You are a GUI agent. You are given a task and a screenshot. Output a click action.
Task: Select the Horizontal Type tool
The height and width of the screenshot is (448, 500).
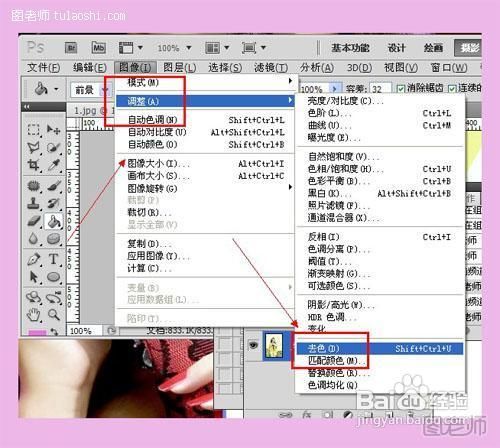tap(53, 259)
